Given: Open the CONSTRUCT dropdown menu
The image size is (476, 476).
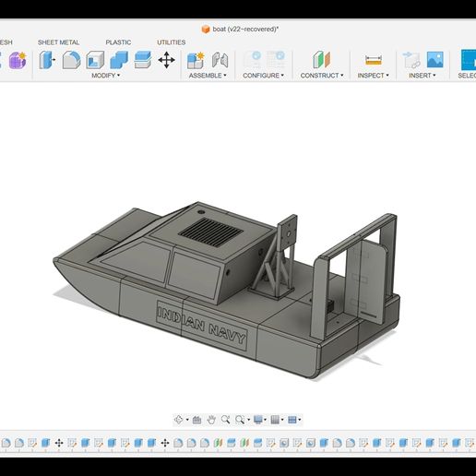Looking at the screenshot, I should (x=322, y=76).
